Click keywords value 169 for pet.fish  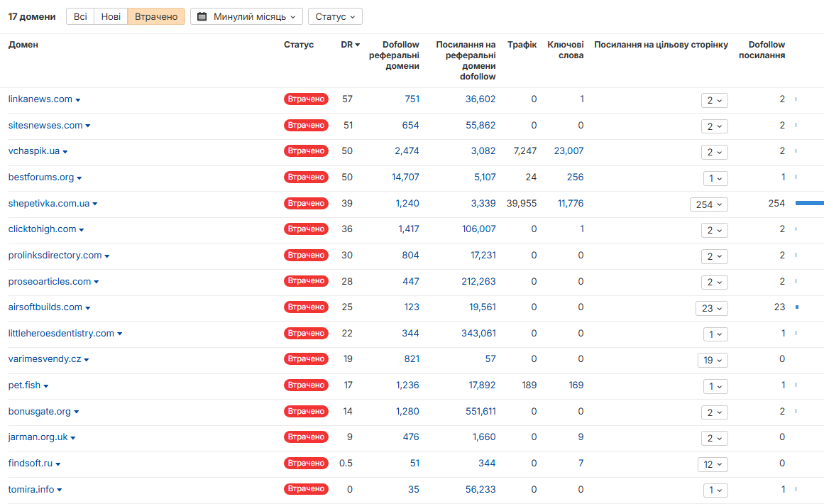[576, 385]
